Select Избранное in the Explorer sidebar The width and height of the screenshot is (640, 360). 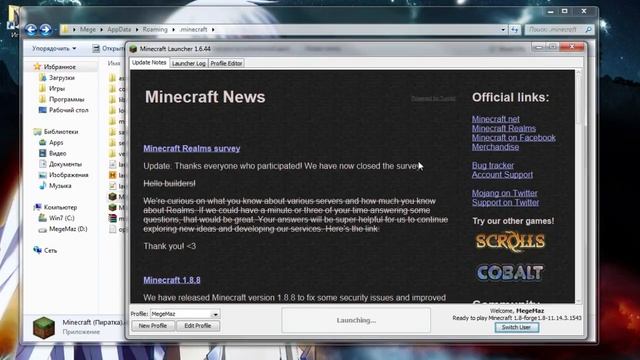(x=60, y=67)
